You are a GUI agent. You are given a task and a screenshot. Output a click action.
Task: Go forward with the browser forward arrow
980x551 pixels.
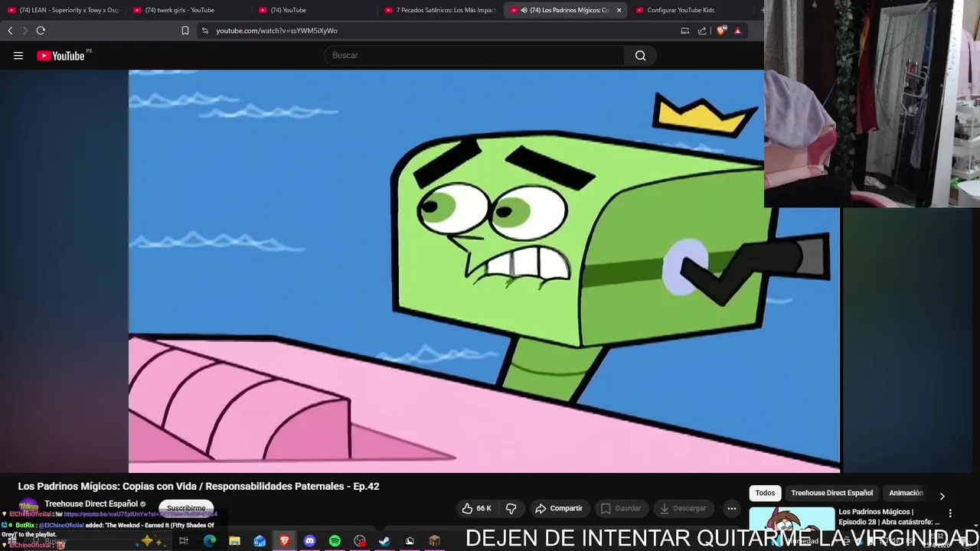(25, 31)
